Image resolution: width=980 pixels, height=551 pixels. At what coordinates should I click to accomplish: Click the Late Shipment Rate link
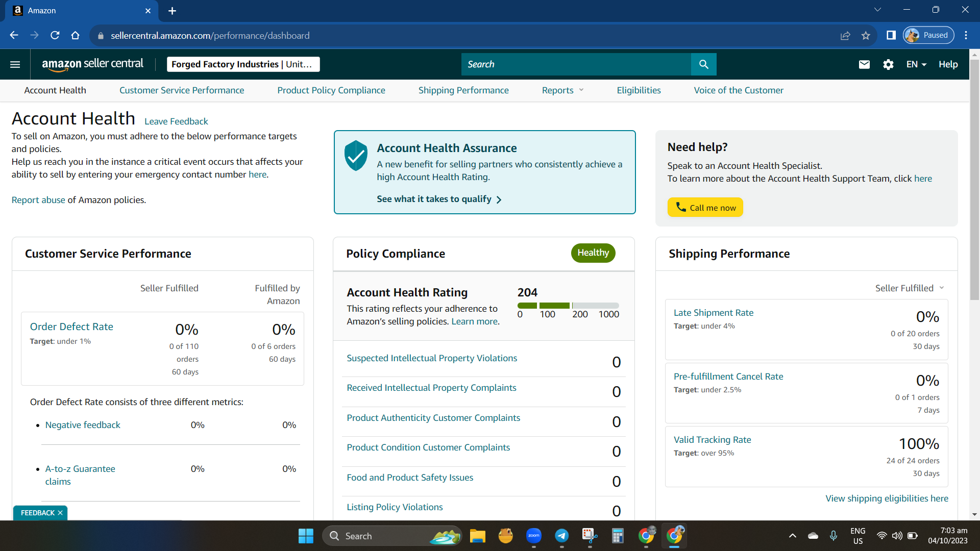[713, 313]
